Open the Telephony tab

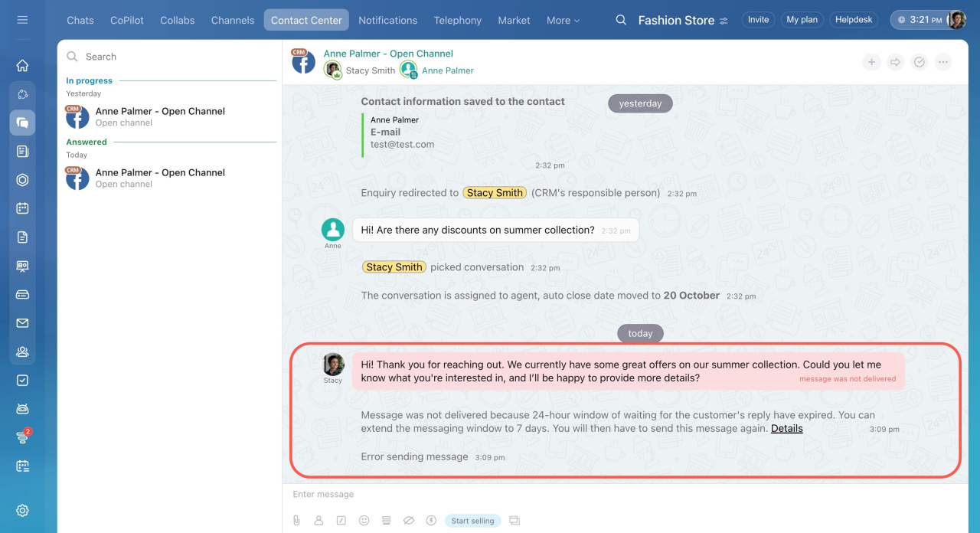point(458,20)
